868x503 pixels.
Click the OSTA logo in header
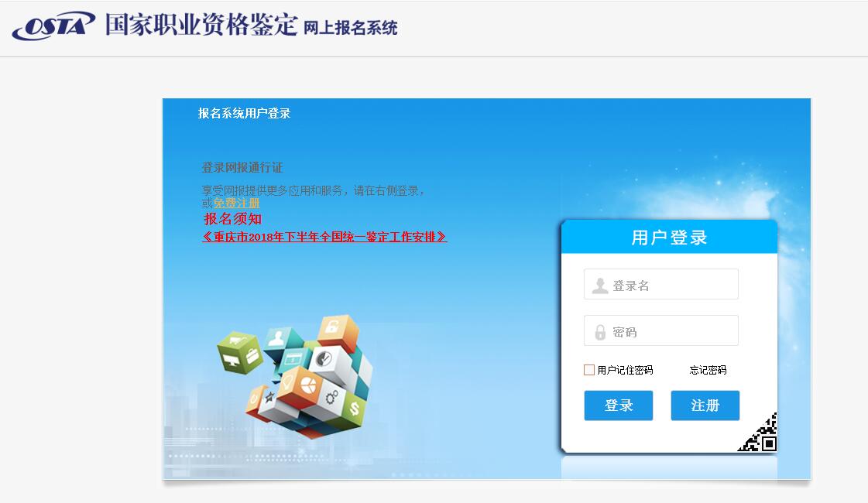point(53,26)
